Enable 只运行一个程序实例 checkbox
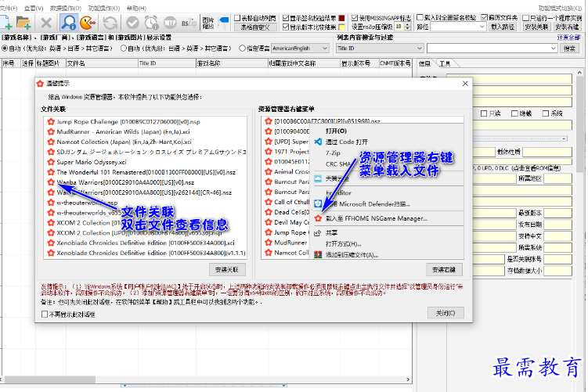Screen dimensions: 588x392 tap(525, 18)
